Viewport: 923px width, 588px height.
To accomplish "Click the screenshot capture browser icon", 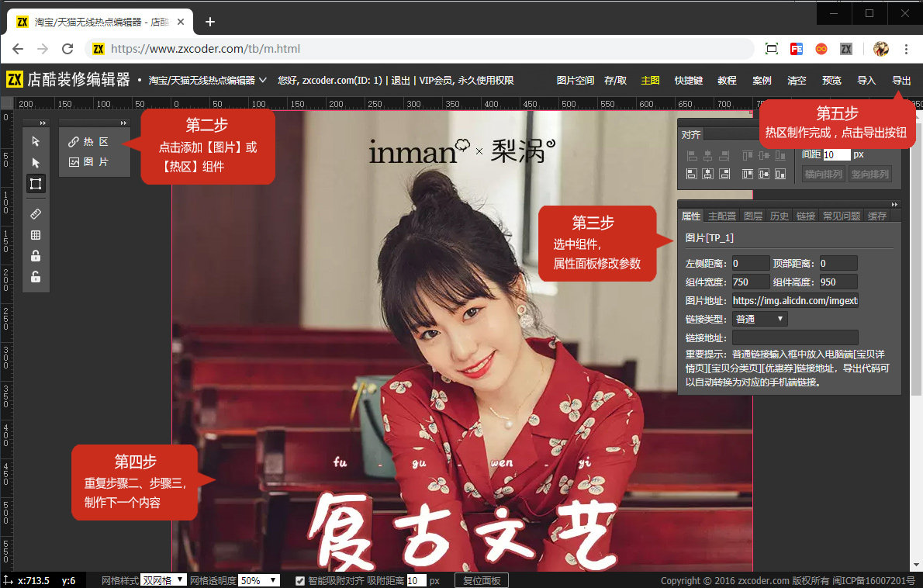I will (771, 49).
